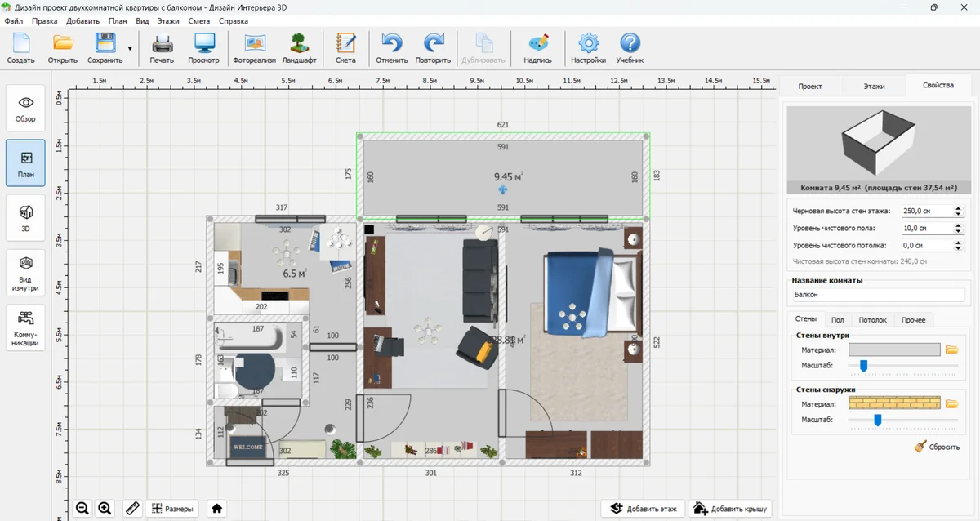Add a text label with Надпись
The image size is (980, 521).
click(x=537, y=48)
